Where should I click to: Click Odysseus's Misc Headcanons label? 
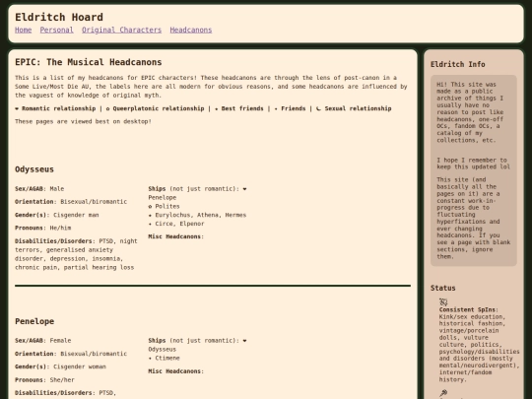point(175,236)
